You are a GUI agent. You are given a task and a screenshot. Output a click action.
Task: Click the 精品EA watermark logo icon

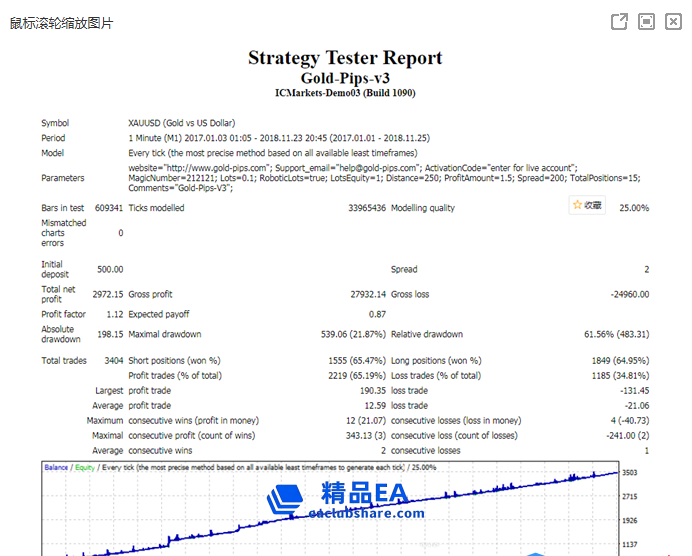287,497
